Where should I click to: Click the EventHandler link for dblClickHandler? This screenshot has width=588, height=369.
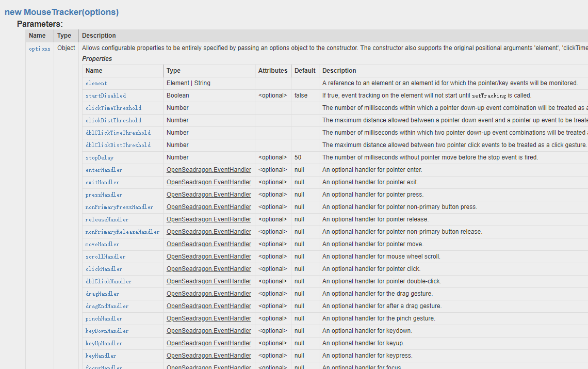tap(208, 281)
